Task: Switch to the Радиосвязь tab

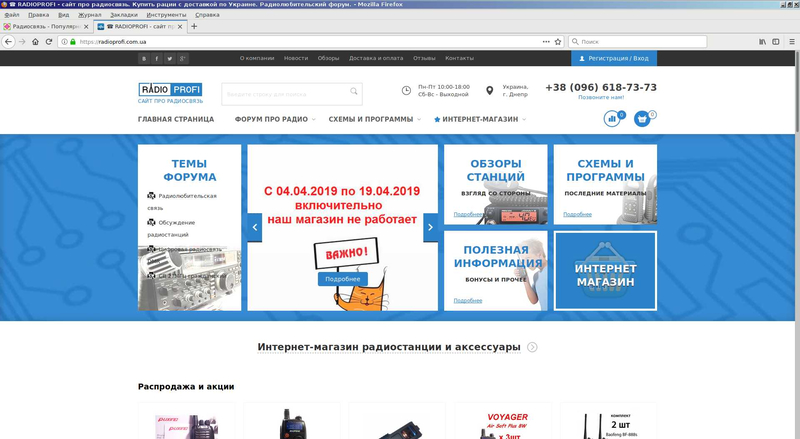Action: point(46,27)
